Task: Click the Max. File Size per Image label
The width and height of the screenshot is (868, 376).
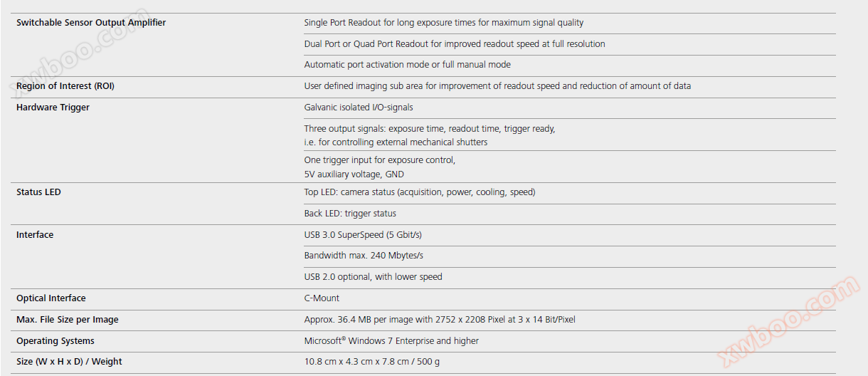Action: click(x=68, y=320)
